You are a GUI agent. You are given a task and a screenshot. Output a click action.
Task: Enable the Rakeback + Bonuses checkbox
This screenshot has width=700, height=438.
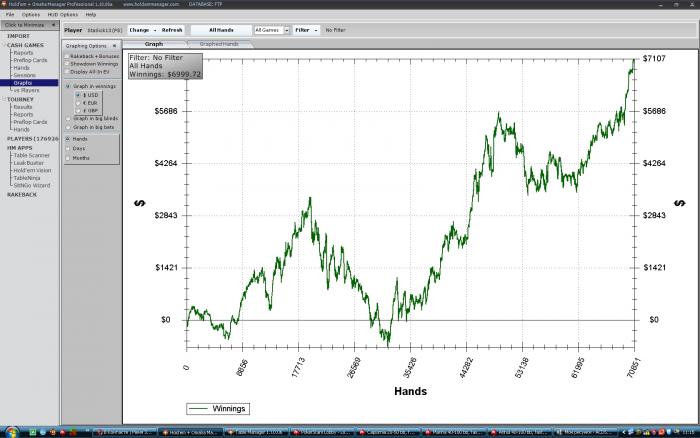(x=67, y=56)
